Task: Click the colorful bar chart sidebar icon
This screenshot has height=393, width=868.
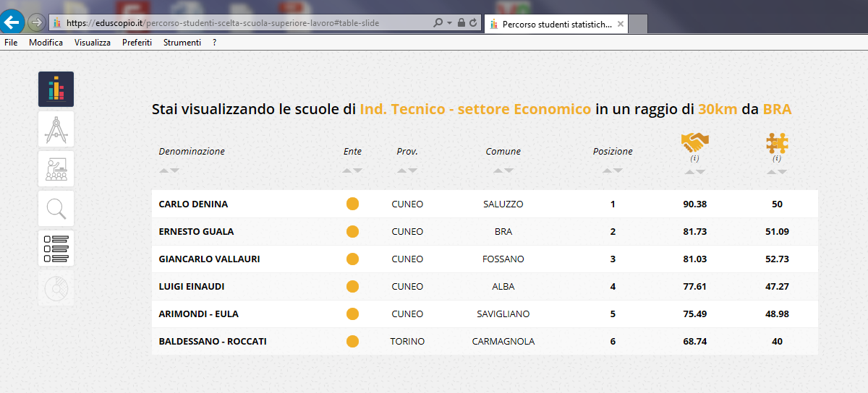Action: click(x=56, y=90)
